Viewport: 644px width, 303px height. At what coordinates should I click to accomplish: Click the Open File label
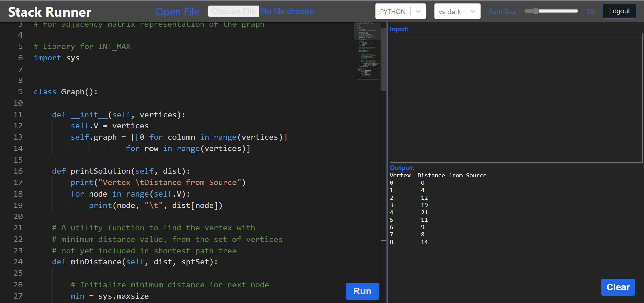tap(177, 12)
